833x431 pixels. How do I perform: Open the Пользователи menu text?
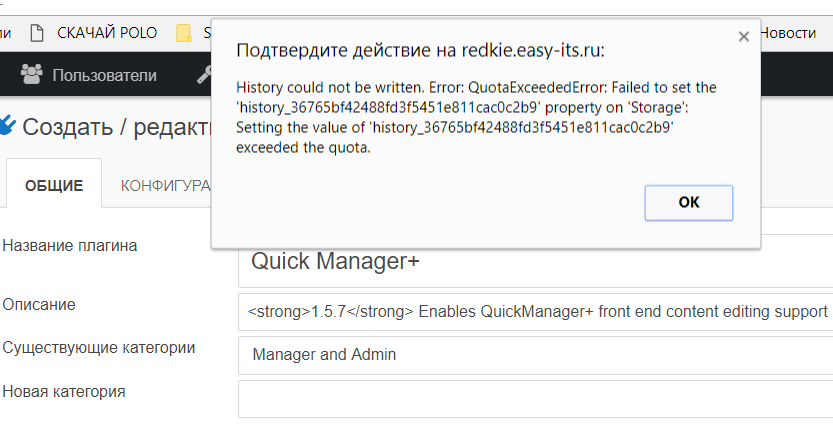tap(104, 74)
